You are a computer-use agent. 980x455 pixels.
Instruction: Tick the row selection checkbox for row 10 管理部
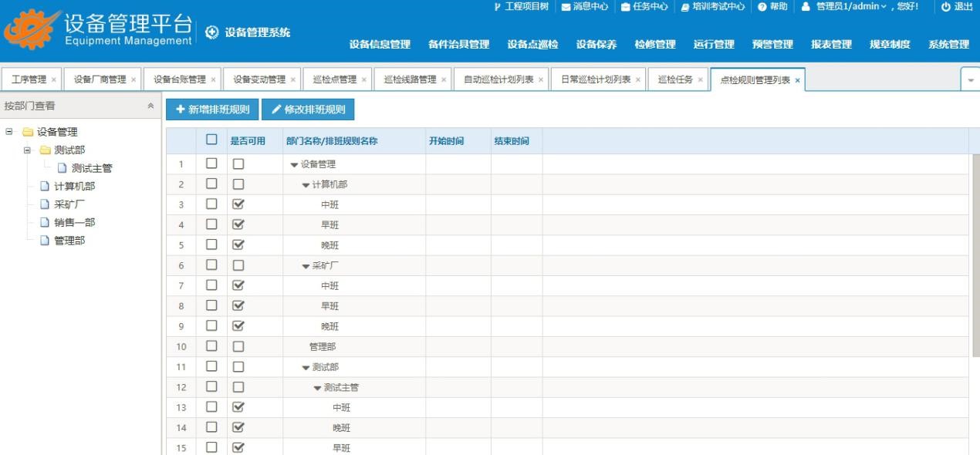211,346
